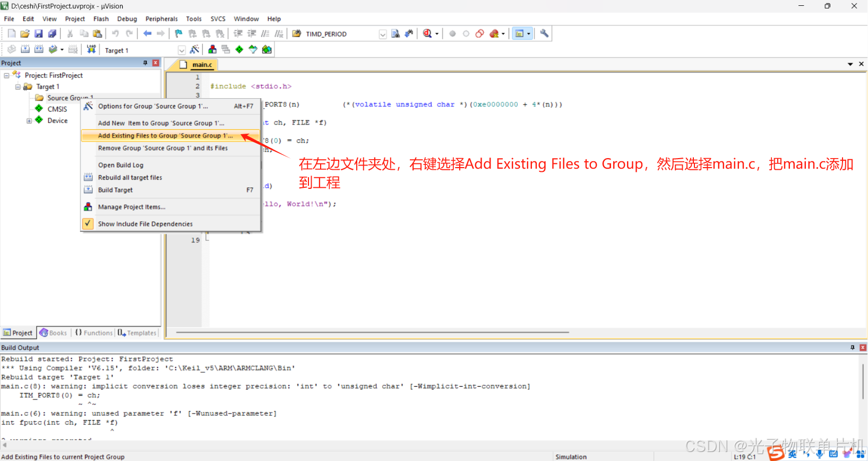Click the Indent selection icon
This screenshot has width=868, height=461.
point(238,33)
